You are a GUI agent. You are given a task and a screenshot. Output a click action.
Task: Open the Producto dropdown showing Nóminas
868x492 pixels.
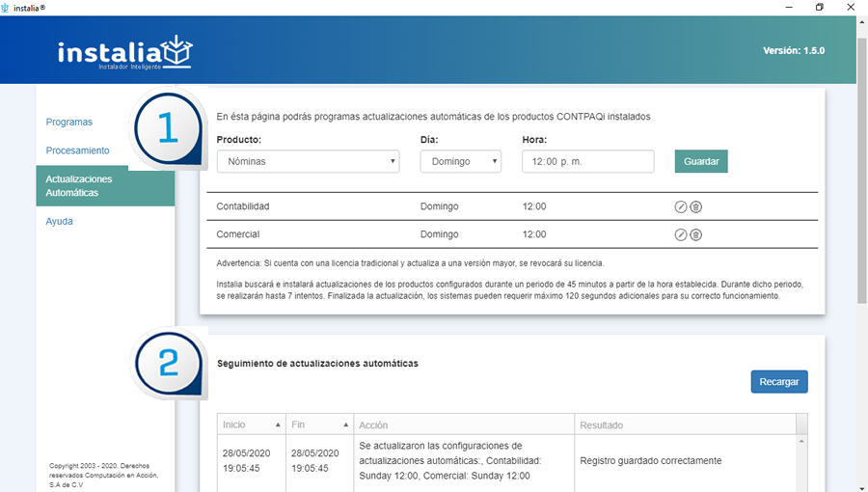tap(308, 162)
